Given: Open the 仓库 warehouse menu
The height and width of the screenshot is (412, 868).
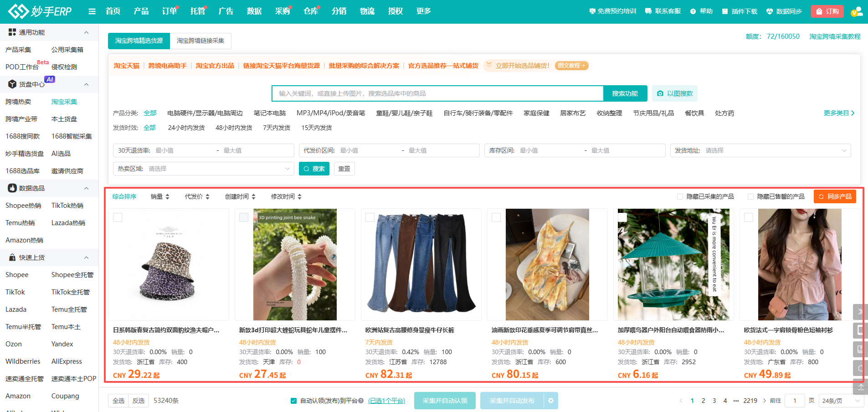Looking at the screenshot, I should click(310, 11).
